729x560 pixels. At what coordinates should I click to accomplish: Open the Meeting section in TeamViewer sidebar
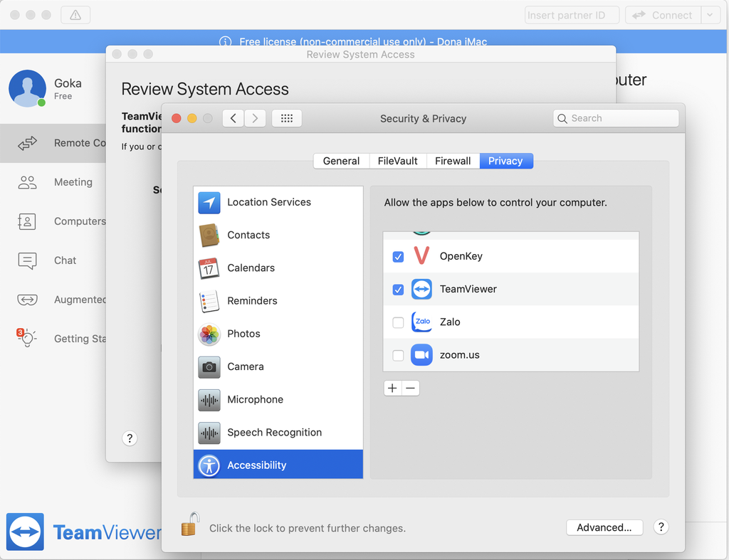(x=73, y=182)
